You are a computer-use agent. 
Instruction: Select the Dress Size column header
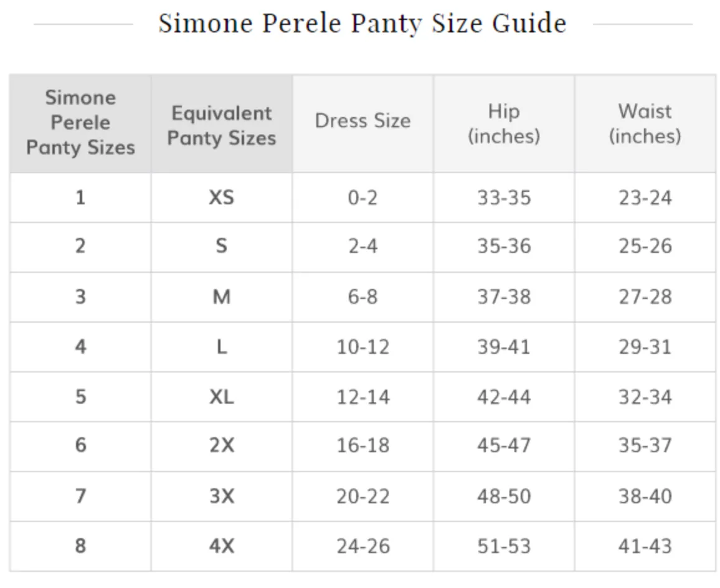(x=362, y=123)
